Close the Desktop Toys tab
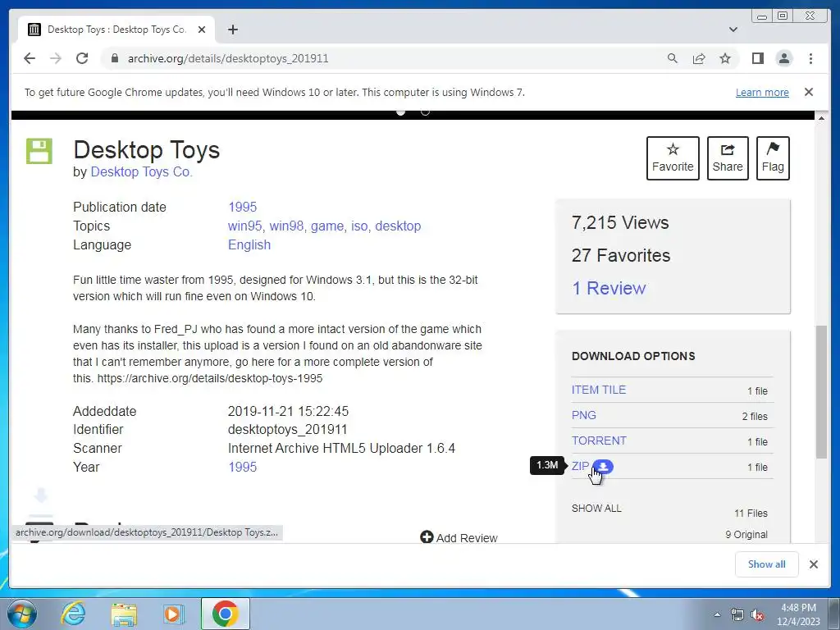This screenshot has width=840, height=630. pos(202,30)
